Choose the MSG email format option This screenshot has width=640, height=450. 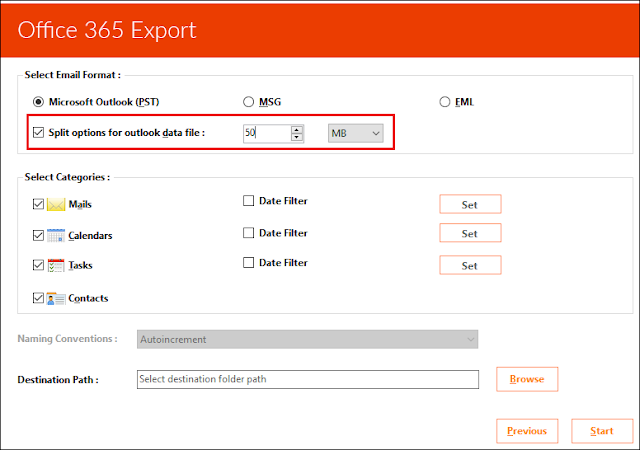coord(249,102)
